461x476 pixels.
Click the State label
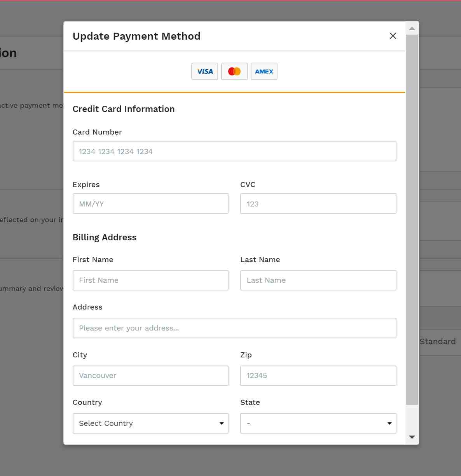[x=250, y=402]
